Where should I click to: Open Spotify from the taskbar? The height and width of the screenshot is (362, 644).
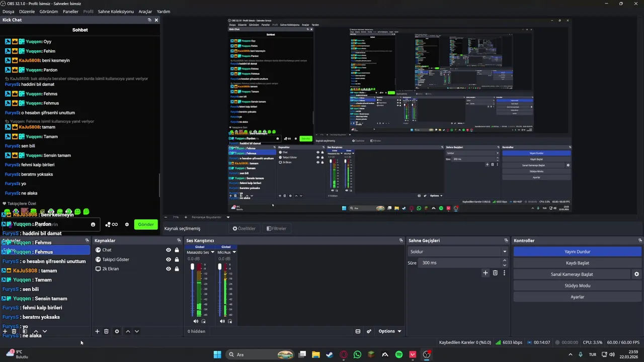399,354
